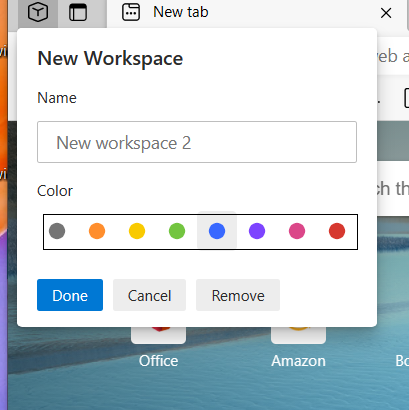Click the partially visible address bar
Screen dimensions: 409x410
[393, 56]
